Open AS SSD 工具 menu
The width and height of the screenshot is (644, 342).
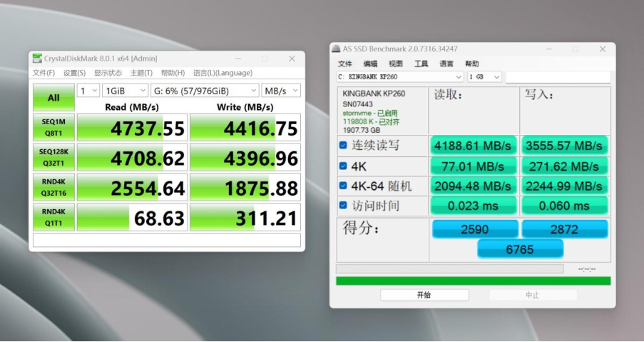(x=421, y=64)
